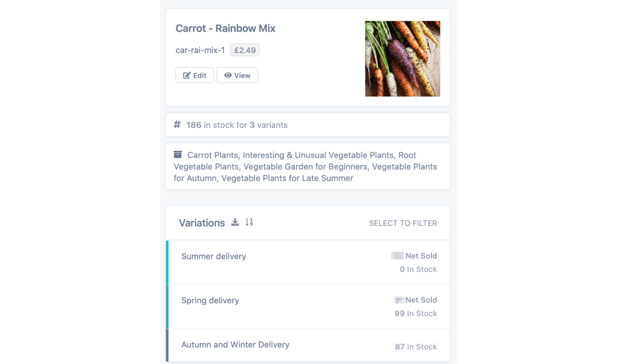
Task: Select the Spring delivery variation to filter
Action: (x=210, y=300)
